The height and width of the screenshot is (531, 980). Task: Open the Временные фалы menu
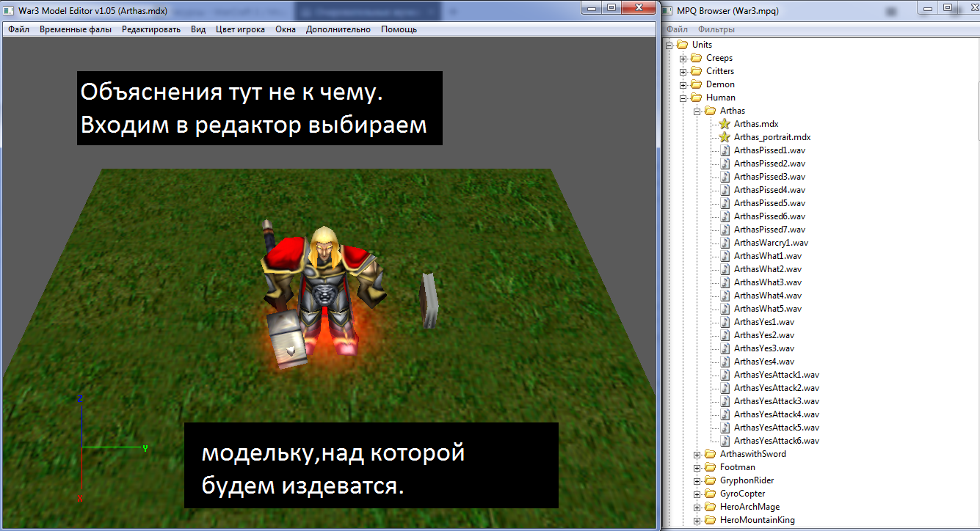point(76,29)
